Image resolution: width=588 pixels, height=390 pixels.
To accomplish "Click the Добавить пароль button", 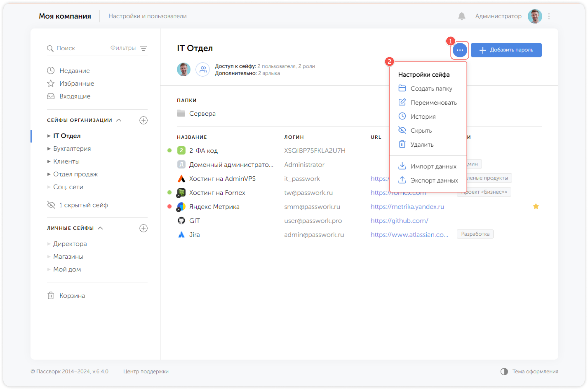I will click(506, 50).
